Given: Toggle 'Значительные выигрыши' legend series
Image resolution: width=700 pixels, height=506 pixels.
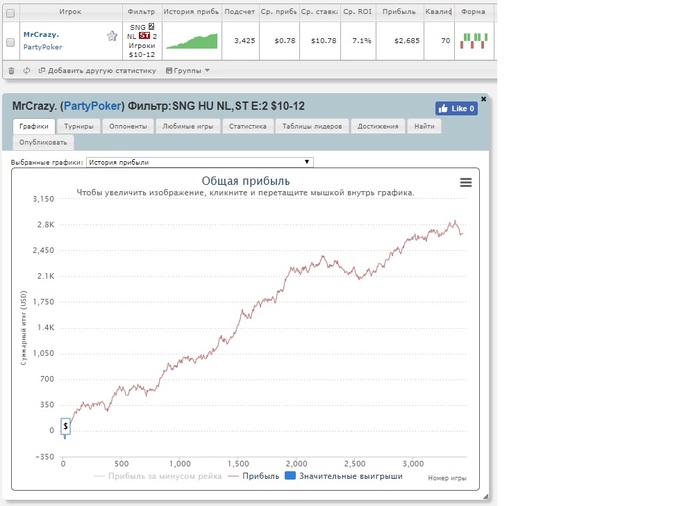Looking at the screenshot, I should click(344, 476).
